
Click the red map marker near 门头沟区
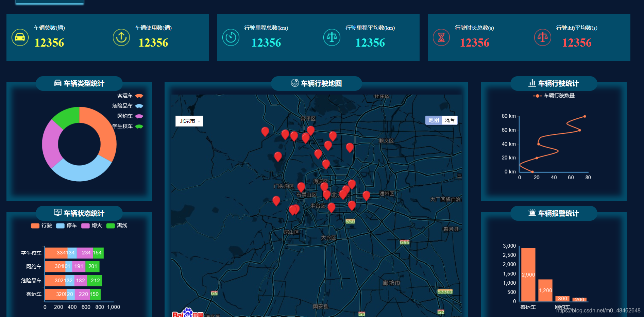301,187
